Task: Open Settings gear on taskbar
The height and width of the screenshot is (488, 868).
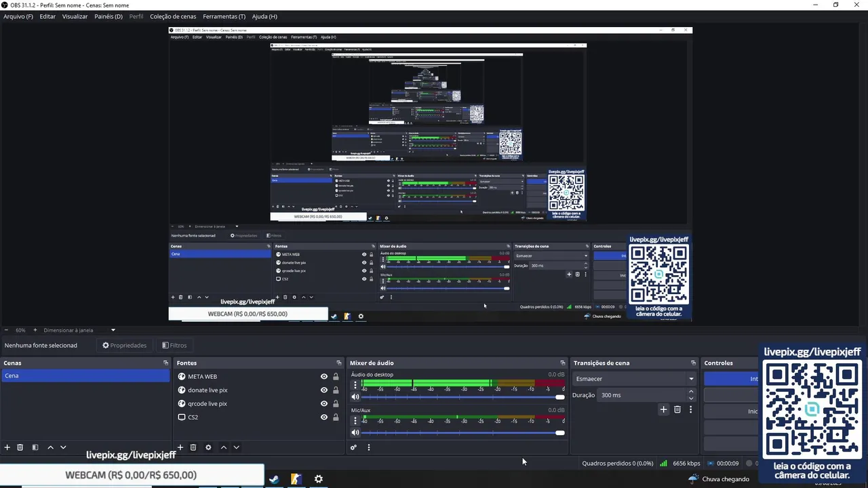Action: pyautogui.click(x=318, y=479)
